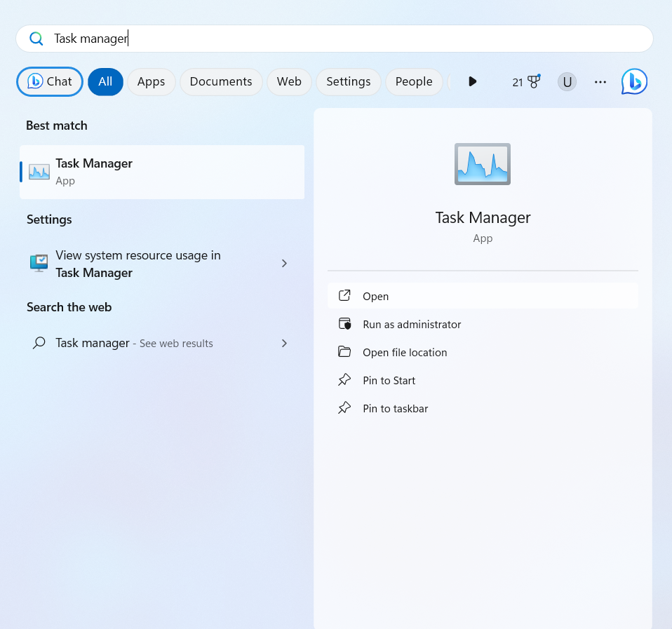Open the three-dot options menu
Screen dimensions: 672x629
coord(600,82)
